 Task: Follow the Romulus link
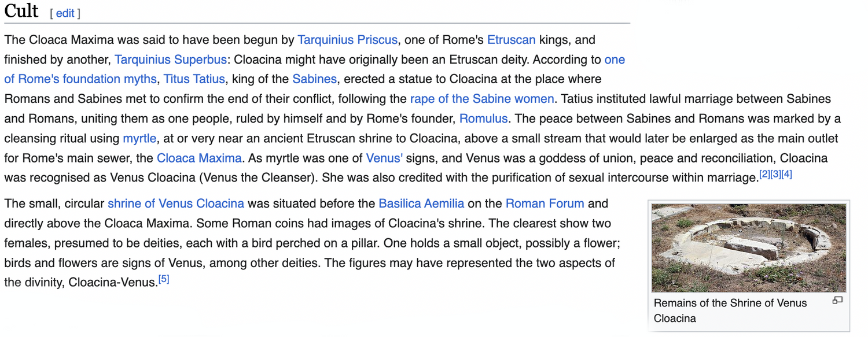pos(483,118)
